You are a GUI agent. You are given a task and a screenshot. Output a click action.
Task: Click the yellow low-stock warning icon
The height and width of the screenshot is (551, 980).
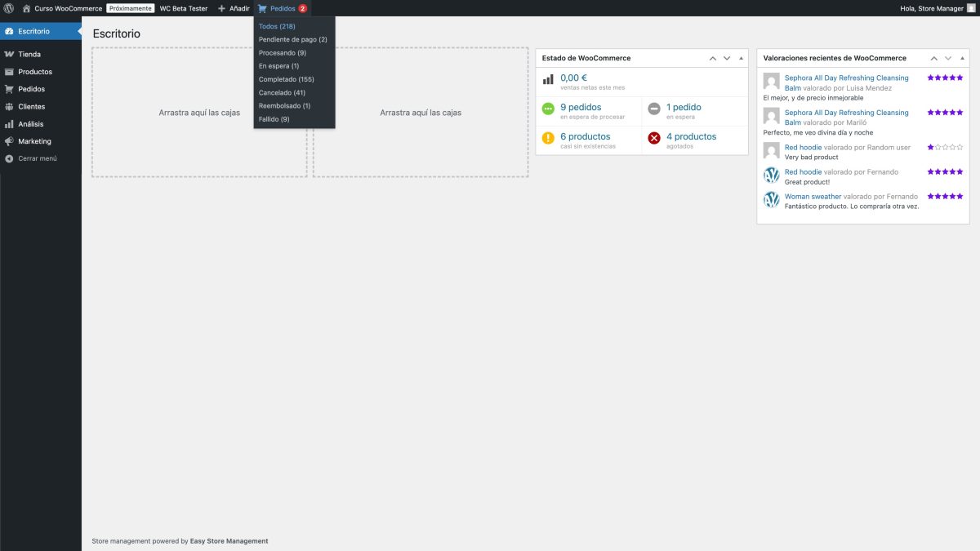pyautogui.click(x=547, y=138)
